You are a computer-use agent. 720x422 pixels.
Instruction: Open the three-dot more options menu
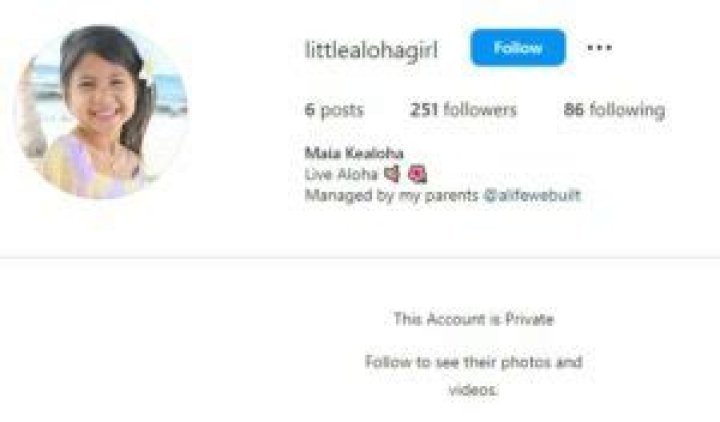599,47
